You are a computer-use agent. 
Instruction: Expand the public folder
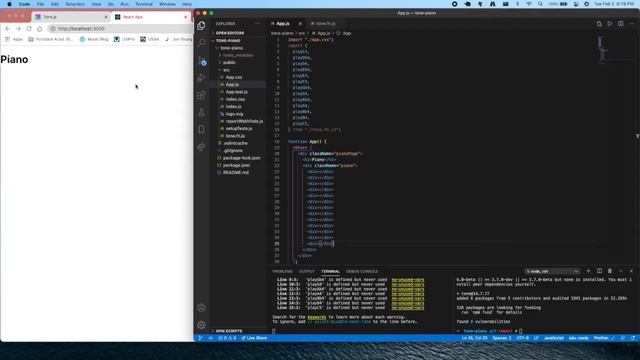[x=229, y=62]
